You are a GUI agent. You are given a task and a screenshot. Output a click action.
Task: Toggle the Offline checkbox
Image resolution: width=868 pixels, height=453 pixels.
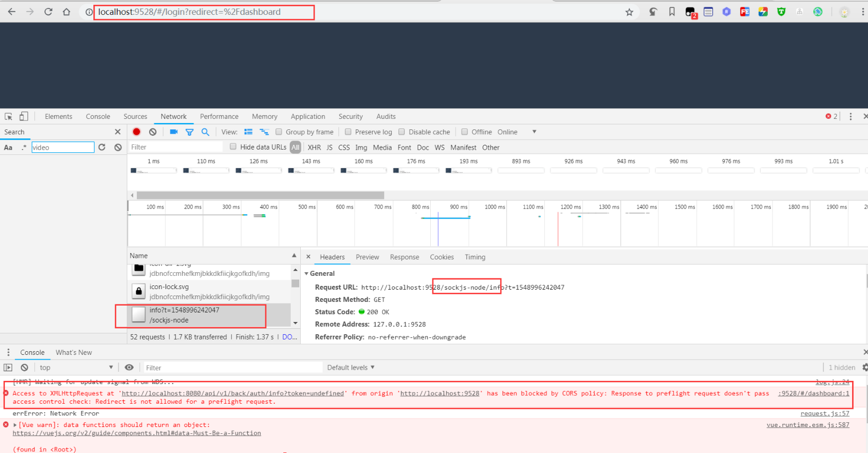tap(465, 132)
